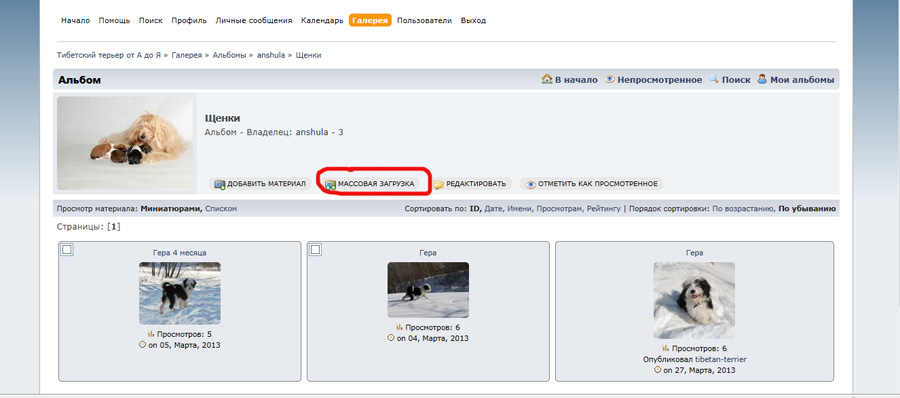Click Выход to log out
900x398 pixels.
click(474, 21)
